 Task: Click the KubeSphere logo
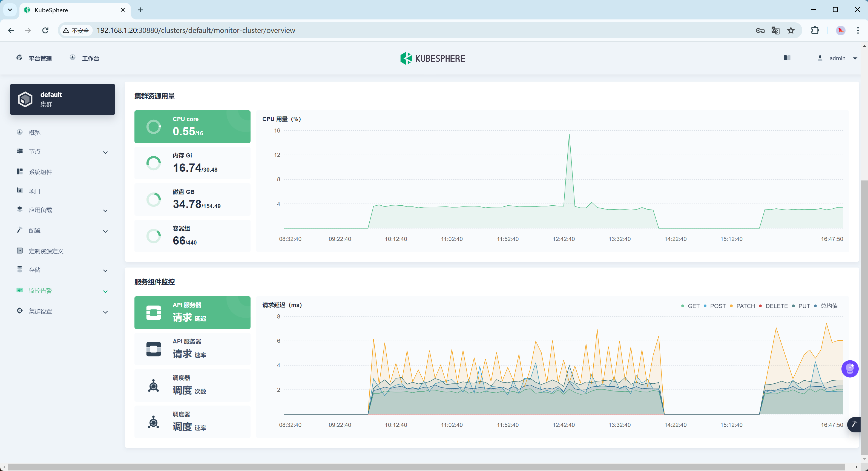(432, 58)
